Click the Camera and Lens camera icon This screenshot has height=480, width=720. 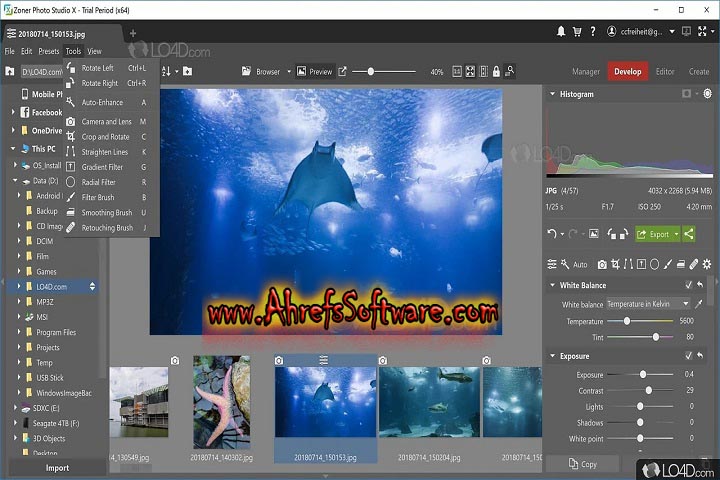point(602,264)
